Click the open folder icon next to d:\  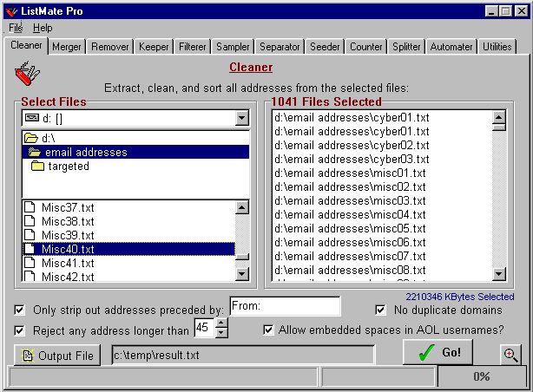coord(31,138)
